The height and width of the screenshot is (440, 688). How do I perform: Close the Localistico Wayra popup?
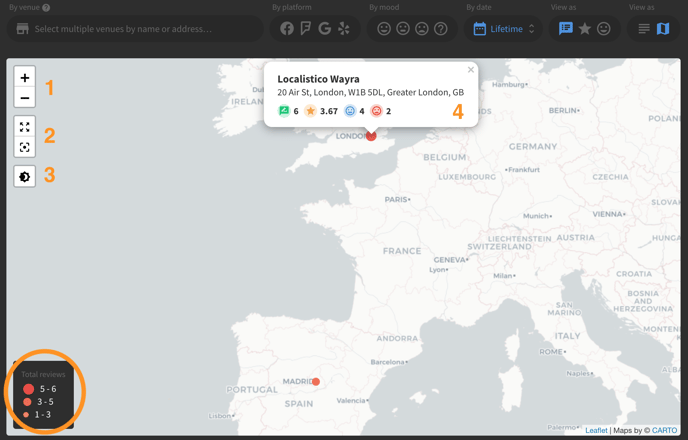click(x=471, y=70)
